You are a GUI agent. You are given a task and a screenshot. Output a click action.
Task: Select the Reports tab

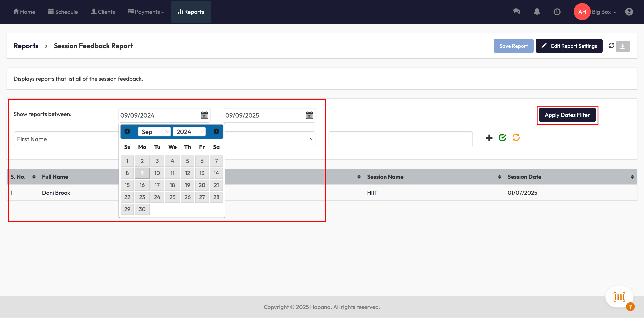191,12
